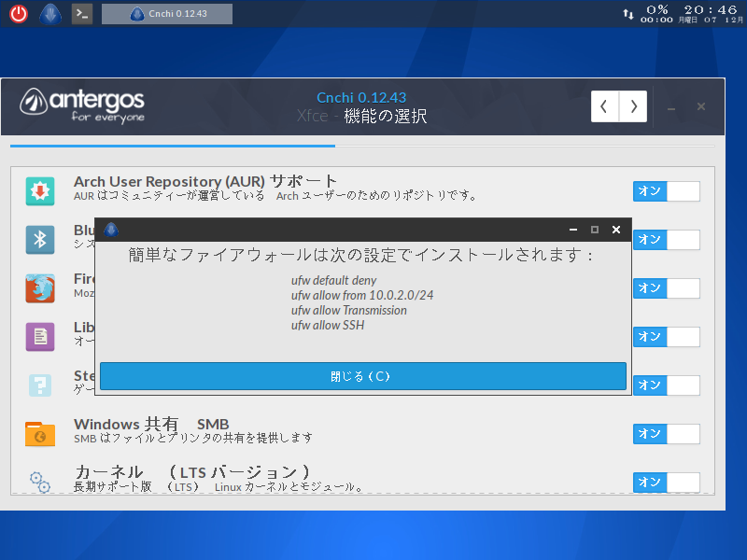Click the Windows SMB sharing folder icon

[38, 433]
